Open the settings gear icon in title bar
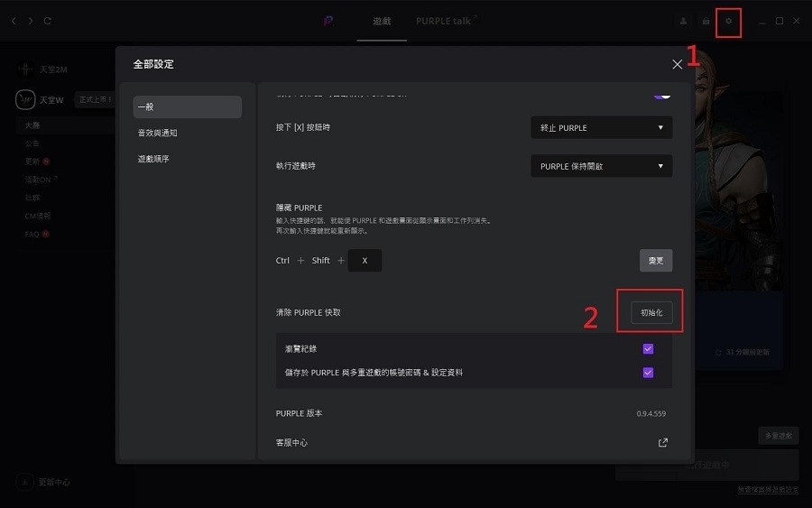 [728, 22]
